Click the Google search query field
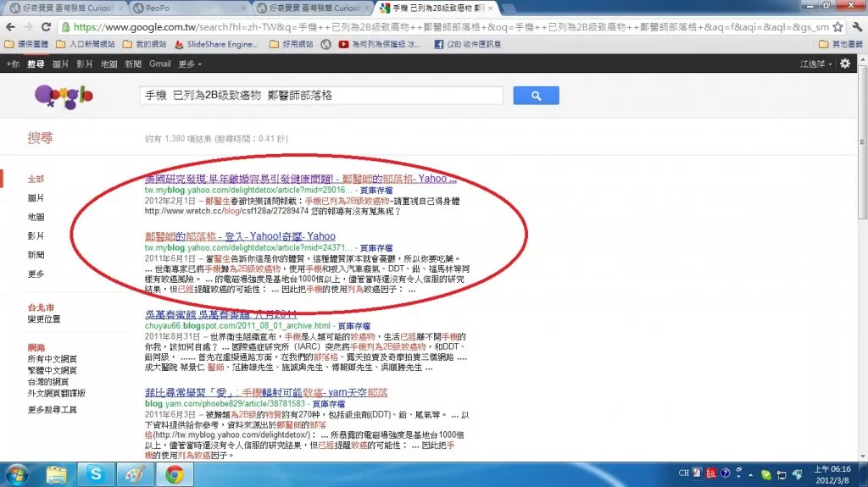868x487 pixels. click(321, 95)
